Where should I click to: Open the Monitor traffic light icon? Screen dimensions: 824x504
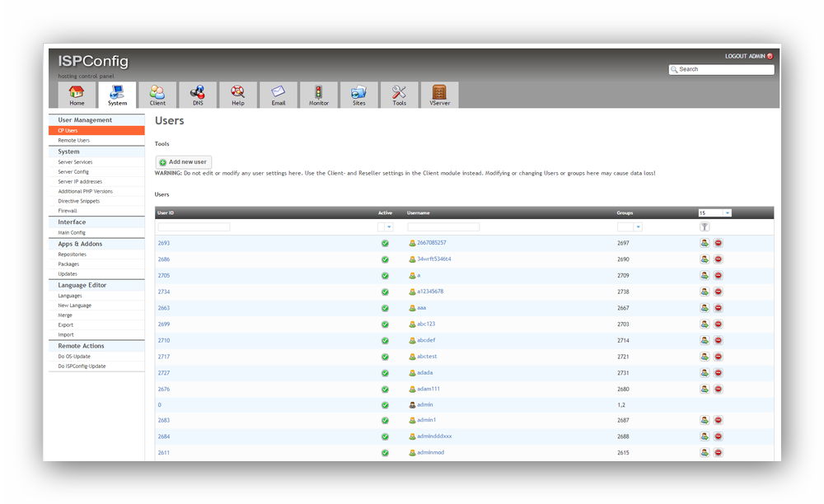[318, 92]
